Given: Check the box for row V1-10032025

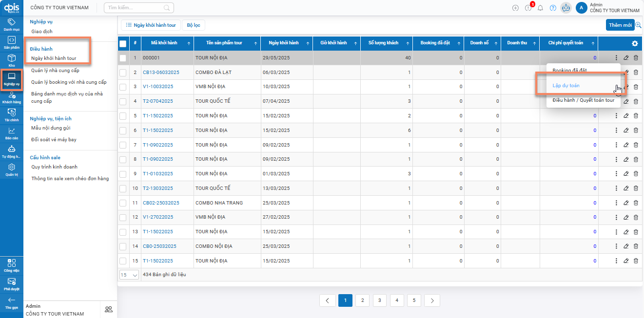Looking at the screenshot, I should tap(123, 87).
